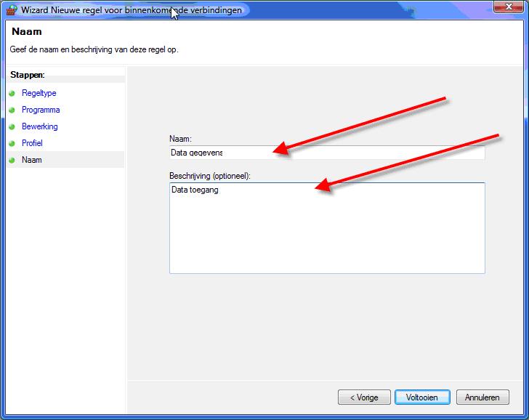Viewport: 529px width, 420px height.
Task: Finish the wizard with Voltooien
Action: tap(422, 397)
